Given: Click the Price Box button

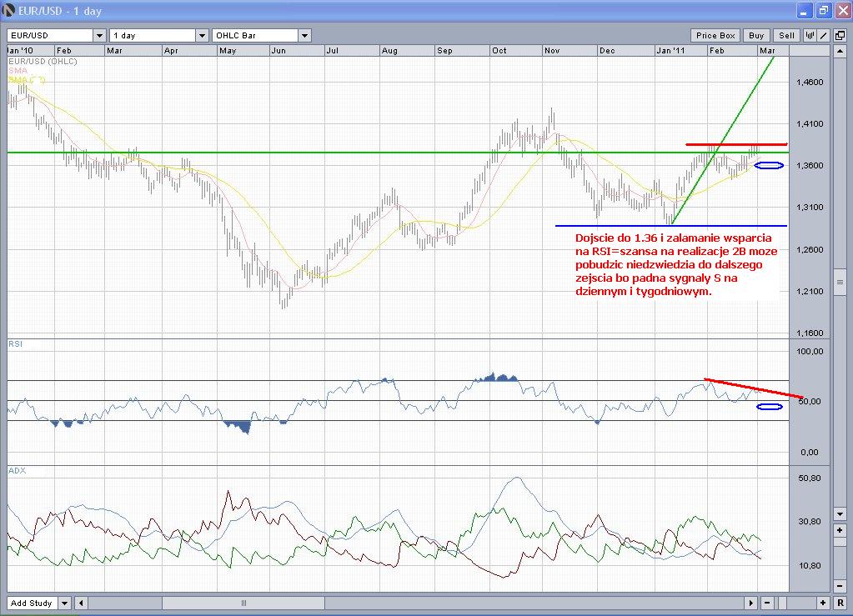Looking at the screenshot, I should (715, 36).
